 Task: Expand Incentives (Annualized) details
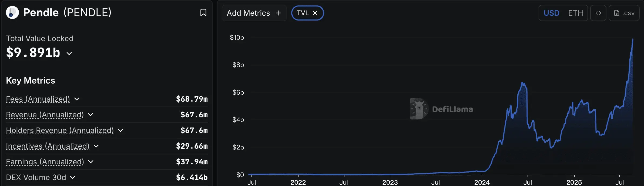[x=96, y=146]
